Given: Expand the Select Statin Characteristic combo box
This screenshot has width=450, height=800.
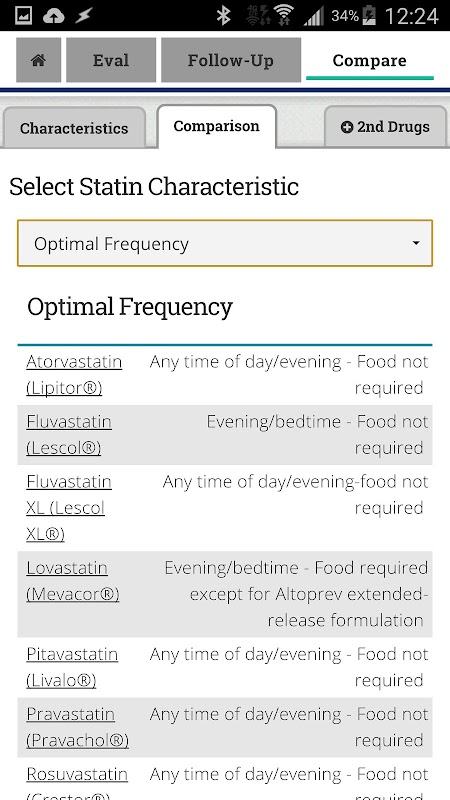Looking at the screenshot, I should 225,243.
